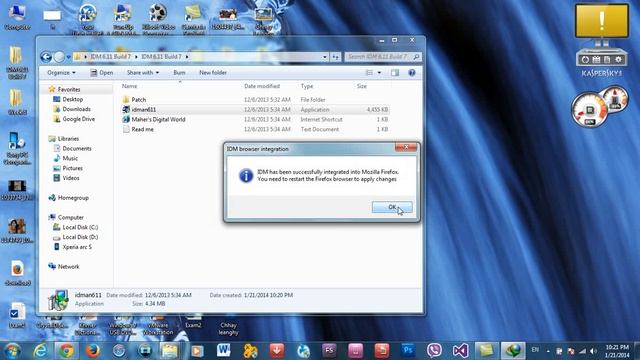Open the Music library
The height and width of the screenshot is (360, 640).
[x=70, y=158]
